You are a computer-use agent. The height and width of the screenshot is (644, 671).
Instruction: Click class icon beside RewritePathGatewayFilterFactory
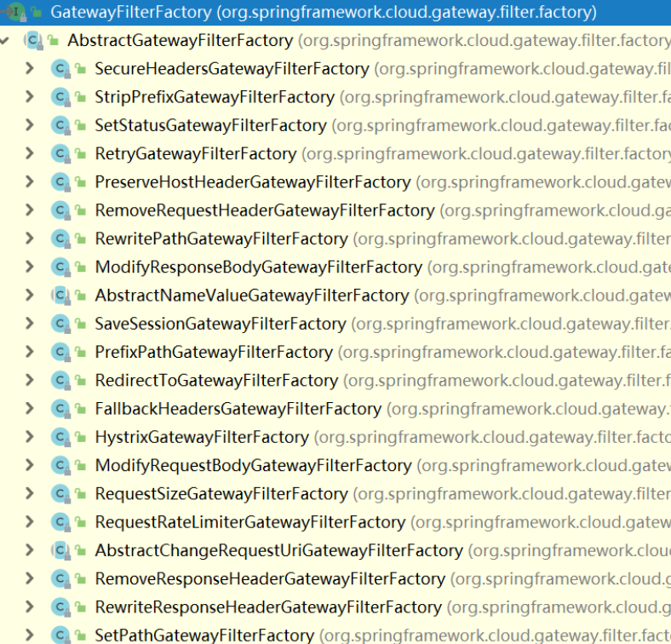click(x=60, y=239)
